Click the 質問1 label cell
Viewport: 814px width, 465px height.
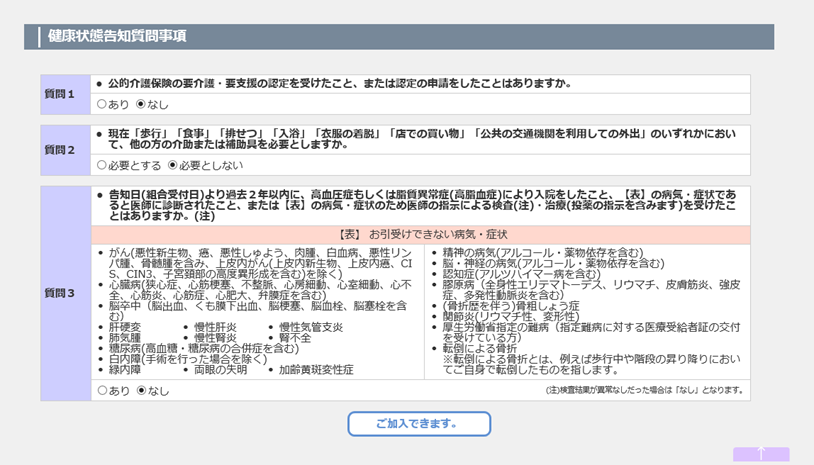coord(60,94)
